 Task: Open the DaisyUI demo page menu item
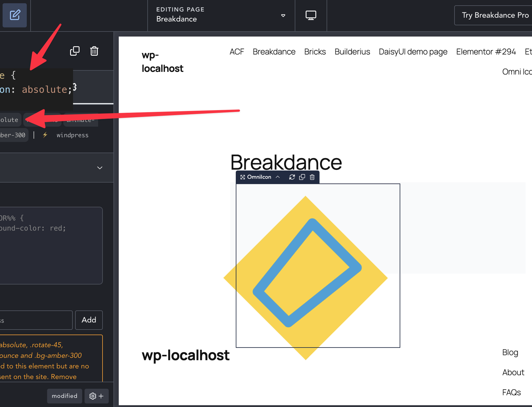[x=413, y=52]
